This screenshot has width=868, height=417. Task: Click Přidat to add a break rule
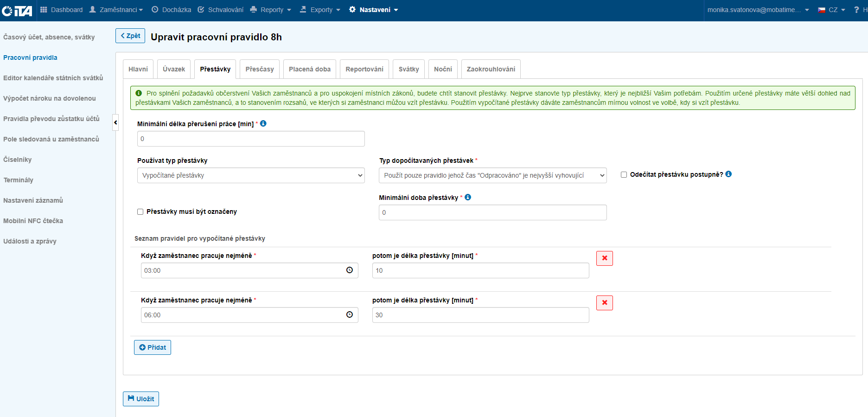153,347
